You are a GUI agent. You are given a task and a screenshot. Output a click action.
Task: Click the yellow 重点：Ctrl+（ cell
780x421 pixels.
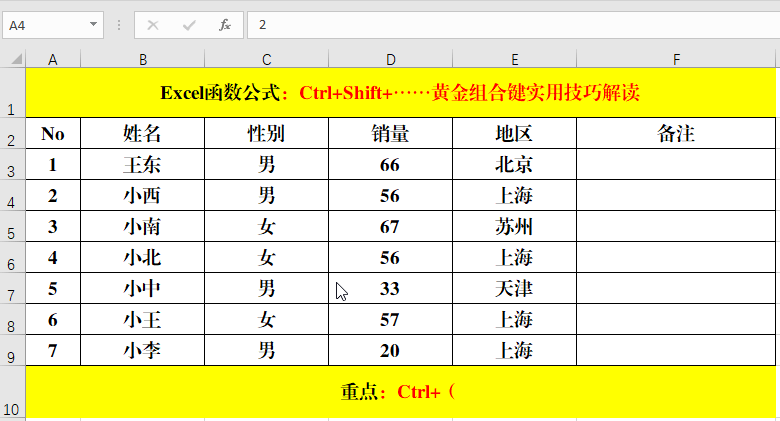(400, 392)
